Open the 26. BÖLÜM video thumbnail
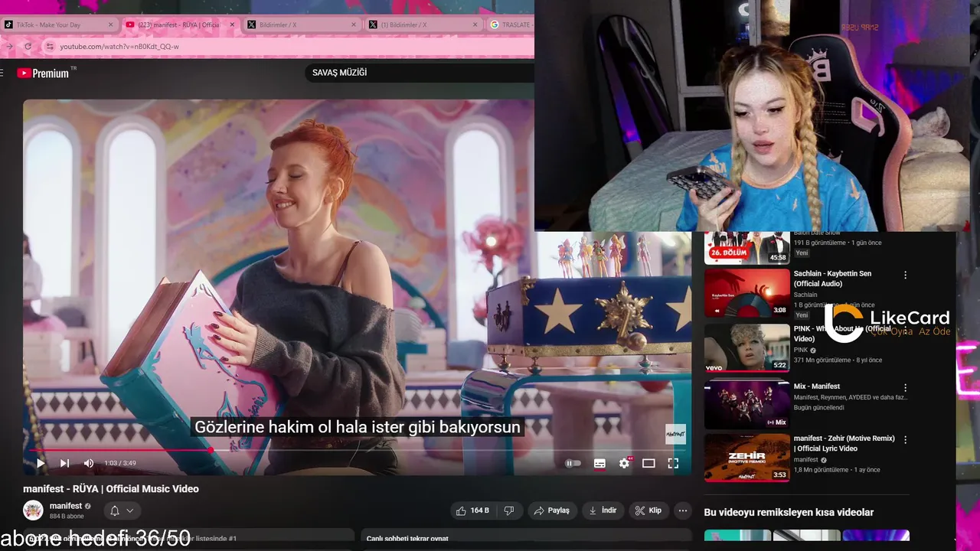The width and height of the screenshot is (980, 551). tap(746, 247)
